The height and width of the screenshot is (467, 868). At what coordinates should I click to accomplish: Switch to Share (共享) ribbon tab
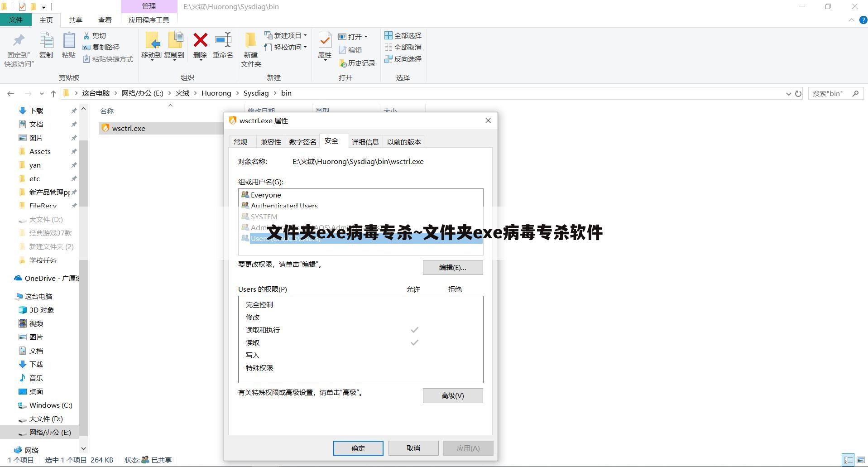76,20
